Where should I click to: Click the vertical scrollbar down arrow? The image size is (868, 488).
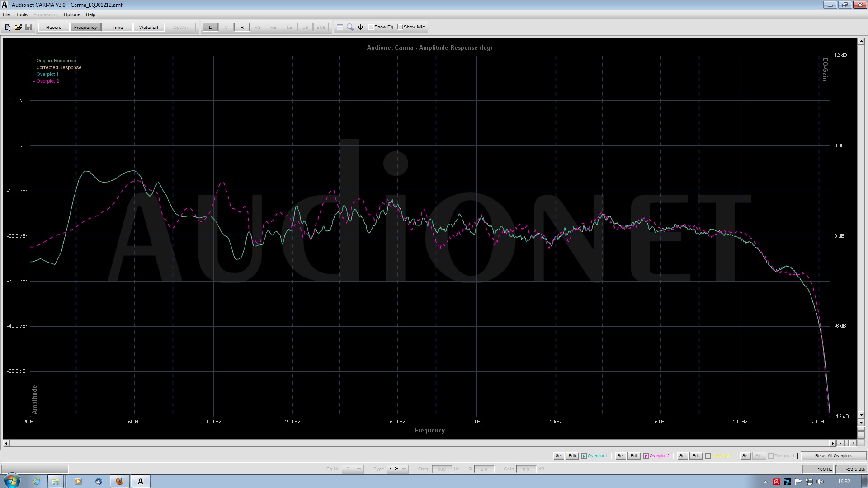click(861, 414)
